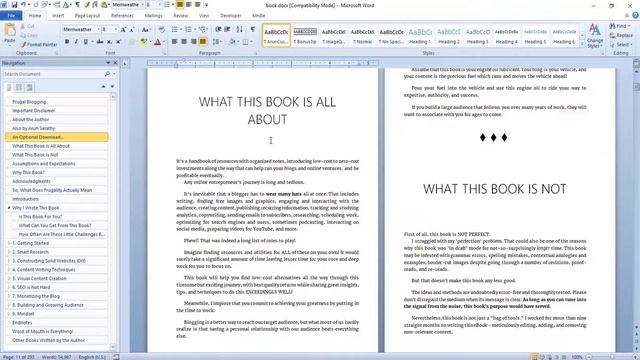Click the Align Text Left icon
Image resolution: width=640 pixels, height=360 pixels.
175,42
